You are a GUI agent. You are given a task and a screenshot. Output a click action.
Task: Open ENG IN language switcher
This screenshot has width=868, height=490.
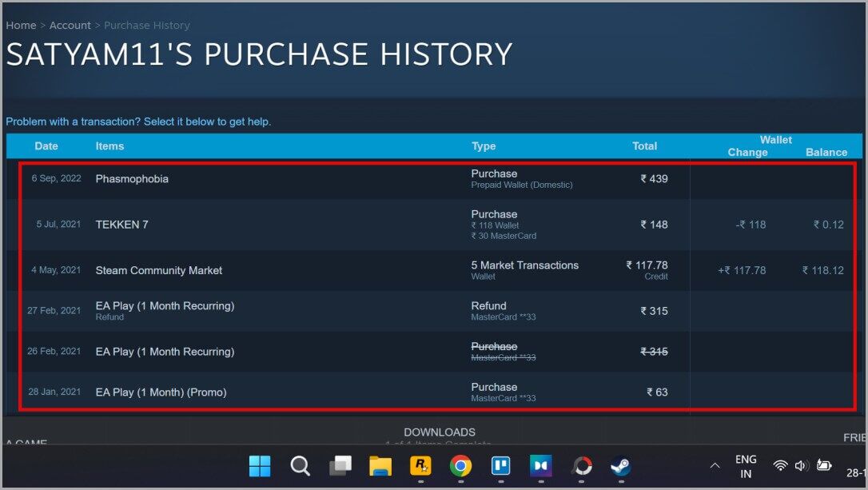point(746,466)
